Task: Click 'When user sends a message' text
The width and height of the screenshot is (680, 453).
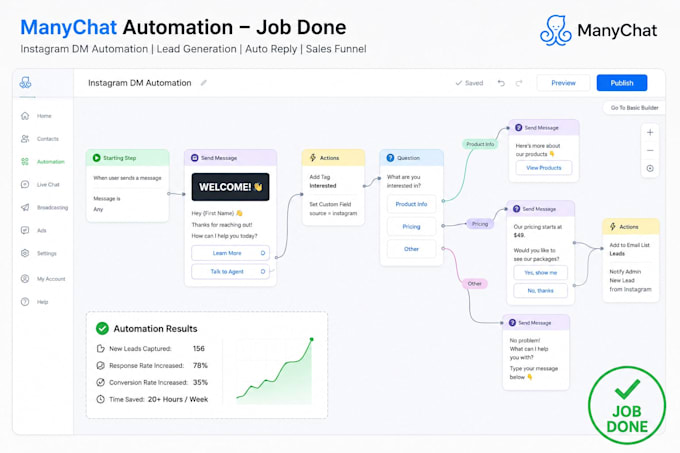Action: (x=127, y=178)
